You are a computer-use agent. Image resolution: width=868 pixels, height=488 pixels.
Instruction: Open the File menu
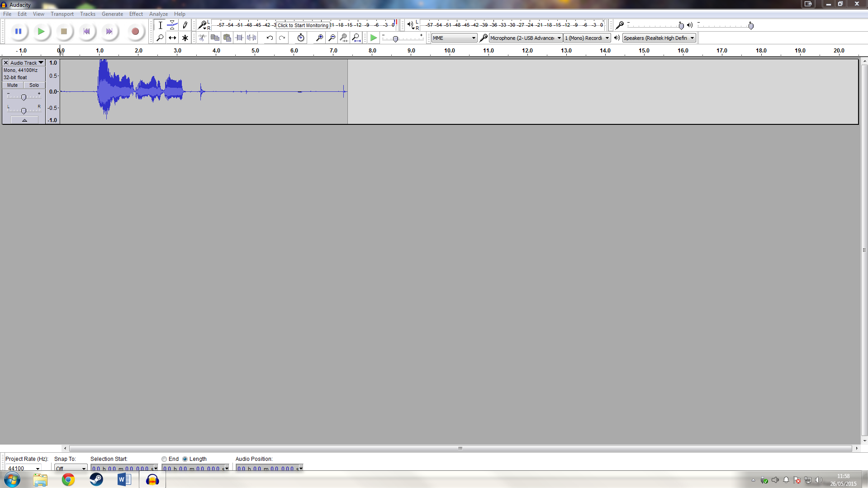7,14
